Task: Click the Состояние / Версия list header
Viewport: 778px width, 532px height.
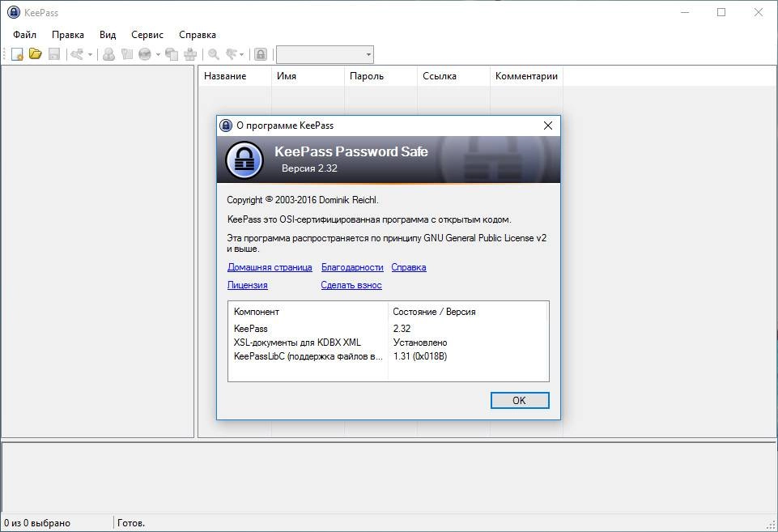Action: (x=468, y=312)
